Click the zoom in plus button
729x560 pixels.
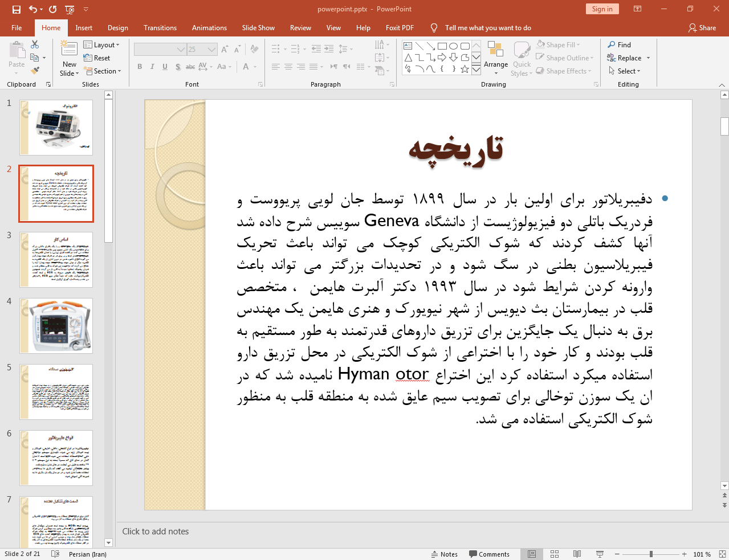pyautogui.click(x=684, y=554)
